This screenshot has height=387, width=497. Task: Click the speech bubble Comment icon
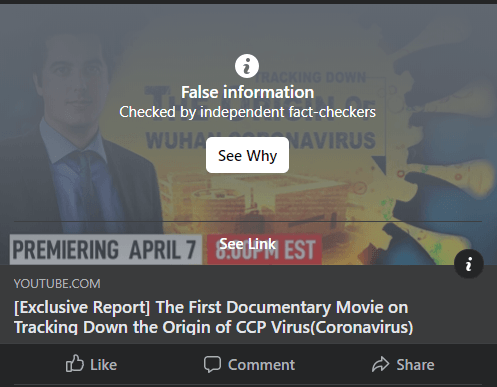click(212, 364)
